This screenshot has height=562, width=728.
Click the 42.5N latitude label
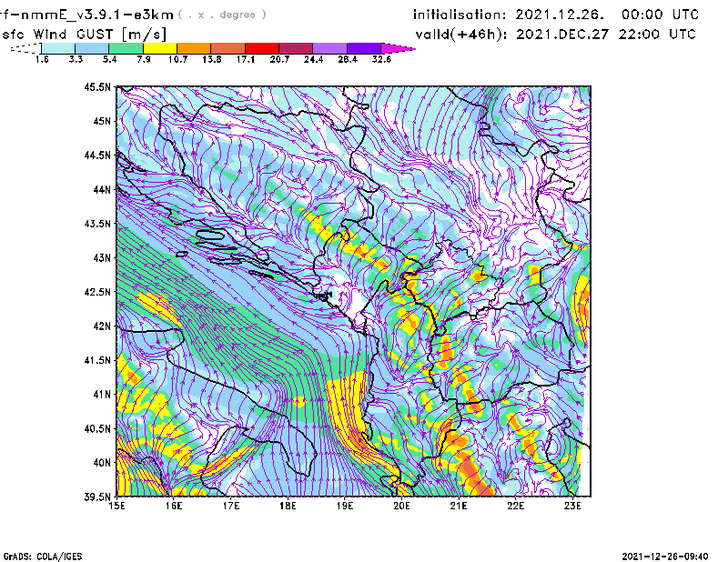pyautogui.click(x=97, y=292)
